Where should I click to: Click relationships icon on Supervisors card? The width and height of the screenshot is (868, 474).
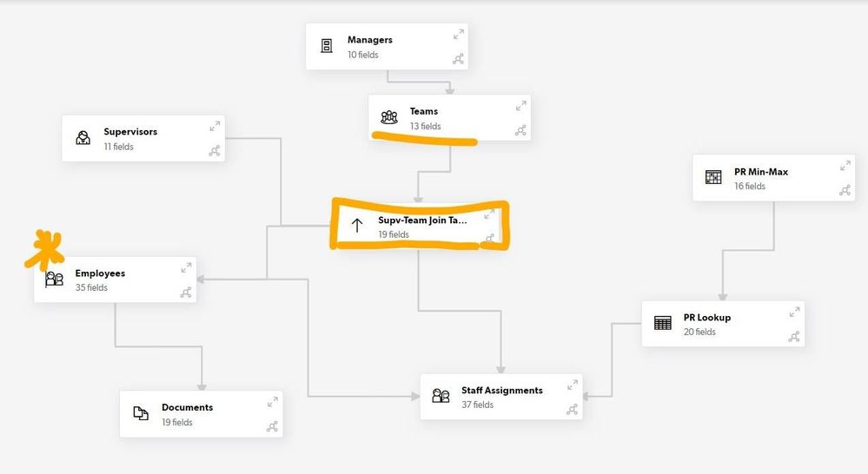click(x=215, y=150)
